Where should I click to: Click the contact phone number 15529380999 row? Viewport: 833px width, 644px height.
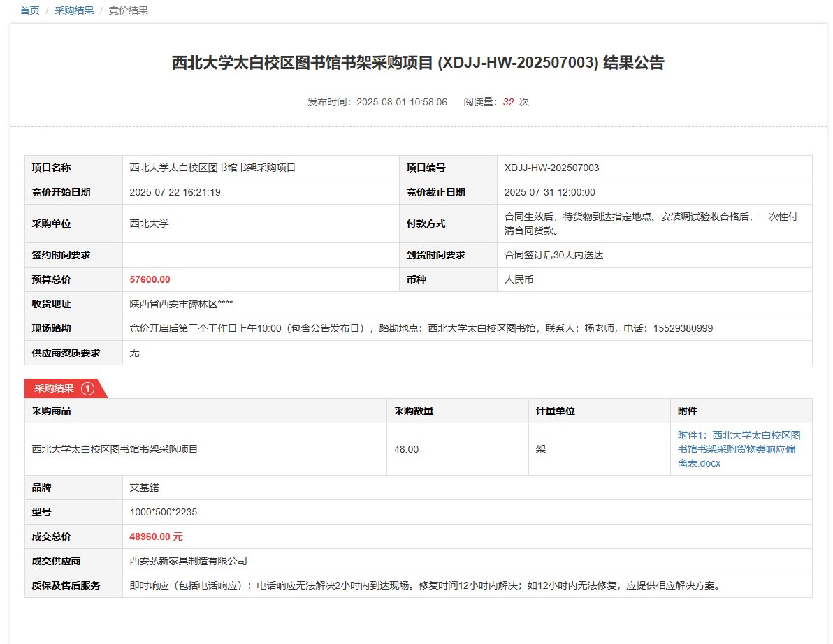[x=683, y=328]
